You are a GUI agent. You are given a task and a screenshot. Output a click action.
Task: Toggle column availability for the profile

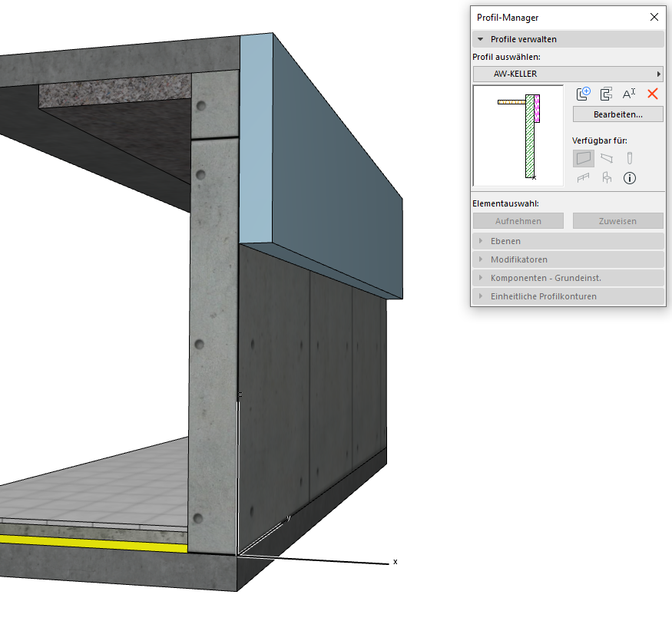point(629,158)
